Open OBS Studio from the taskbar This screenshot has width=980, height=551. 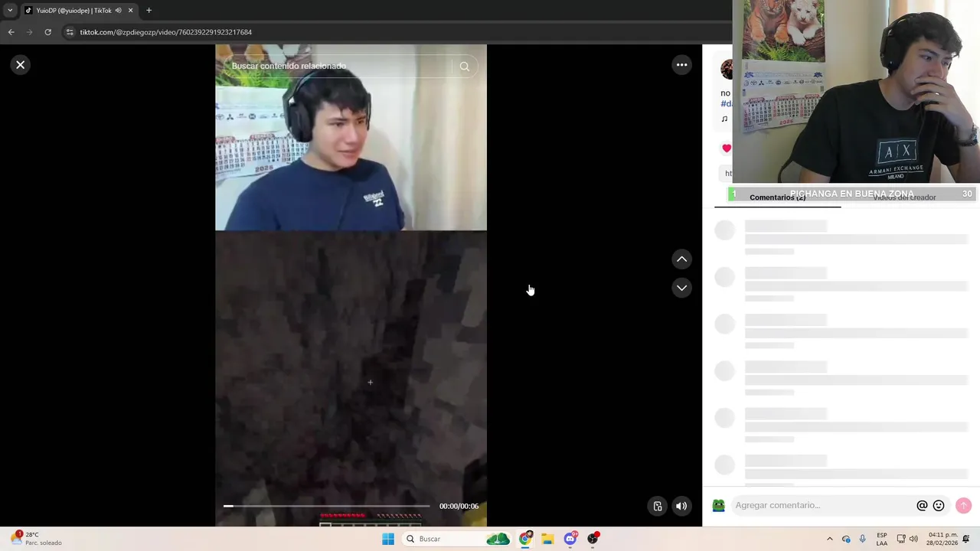point(593,539)
